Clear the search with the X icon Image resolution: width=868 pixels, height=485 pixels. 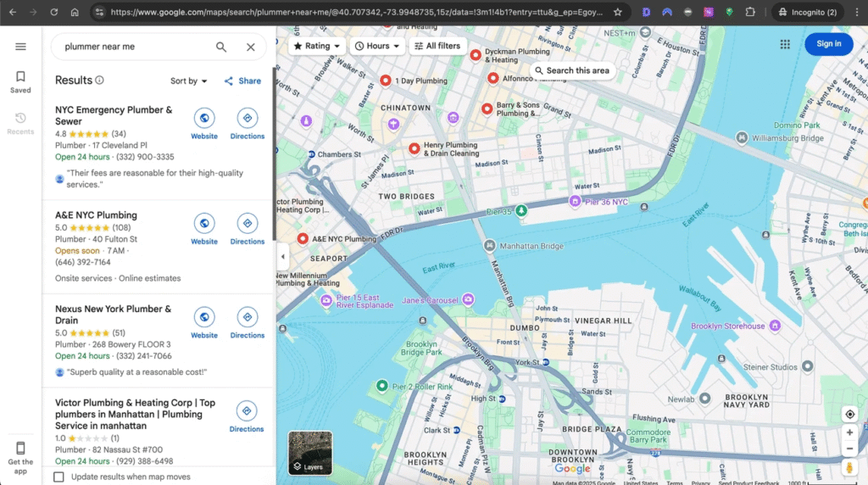click(251, 47)
